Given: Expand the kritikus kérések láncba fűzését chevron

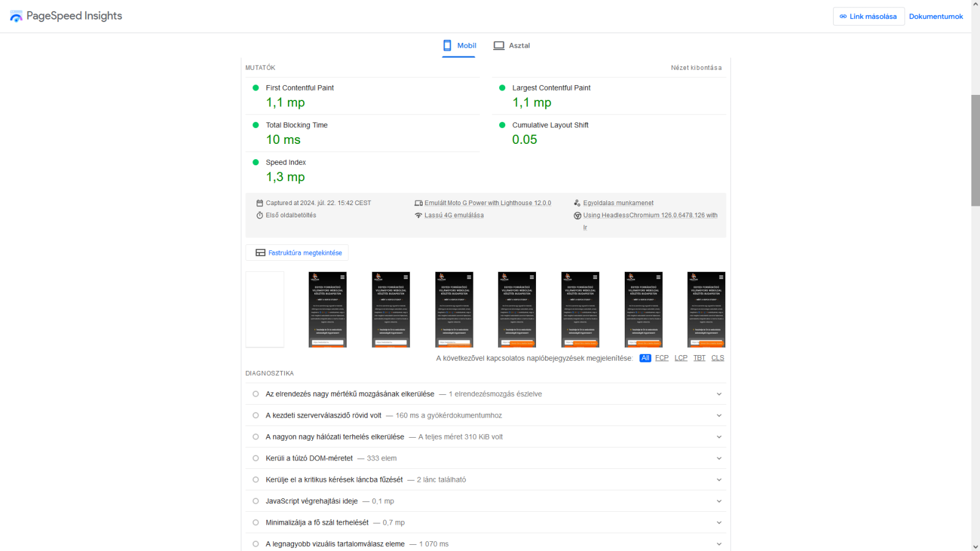Looking at the screenshot, I should pyautogui.click(x=719, y=480).
